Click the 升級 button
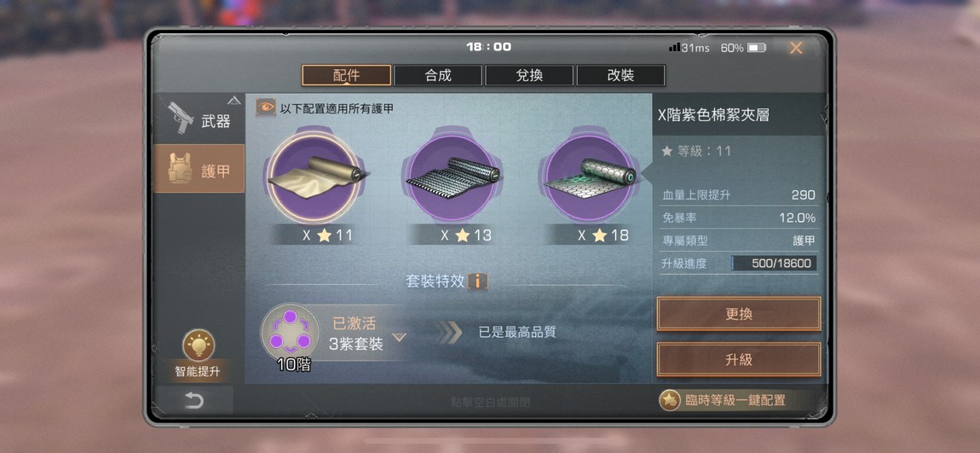 (x=739, y=360)
